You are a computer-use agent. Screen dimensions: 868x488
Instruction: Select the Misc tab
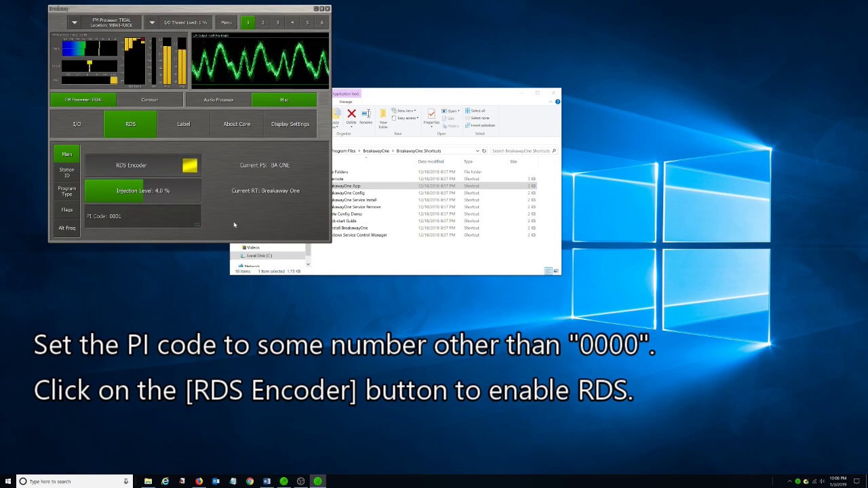(284, 100)
